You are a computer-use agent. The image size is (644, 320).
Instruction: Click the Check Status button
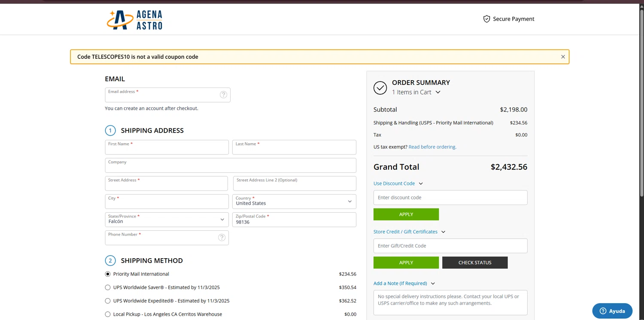(474, 263)
